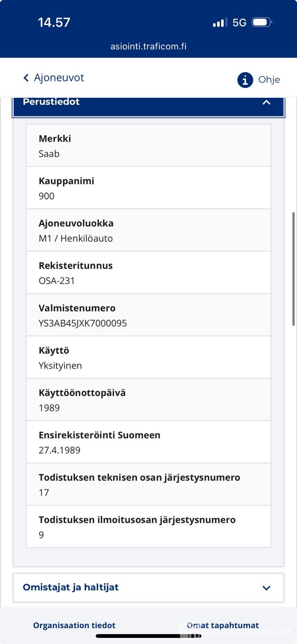The width and height of the screenshot is (297, 644).
Task: Tap the cellular signal strength icon
Action: click(220, 23)
